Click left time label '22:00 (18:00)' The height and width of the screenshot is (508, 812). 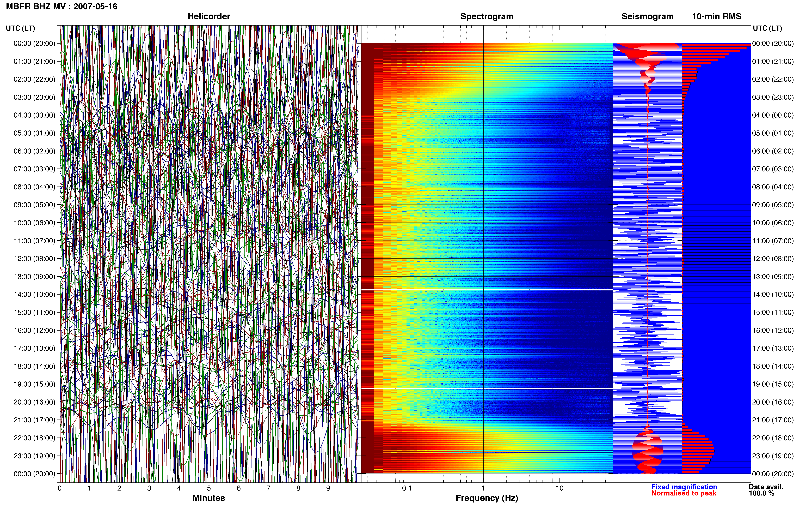pyautogui.click(x=34, y=438)
